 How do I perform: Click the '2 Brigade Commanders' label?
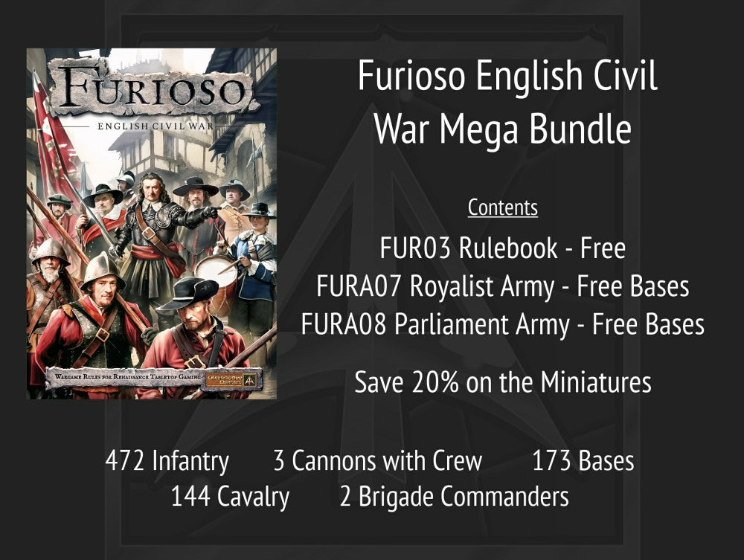tap(454, 496)
